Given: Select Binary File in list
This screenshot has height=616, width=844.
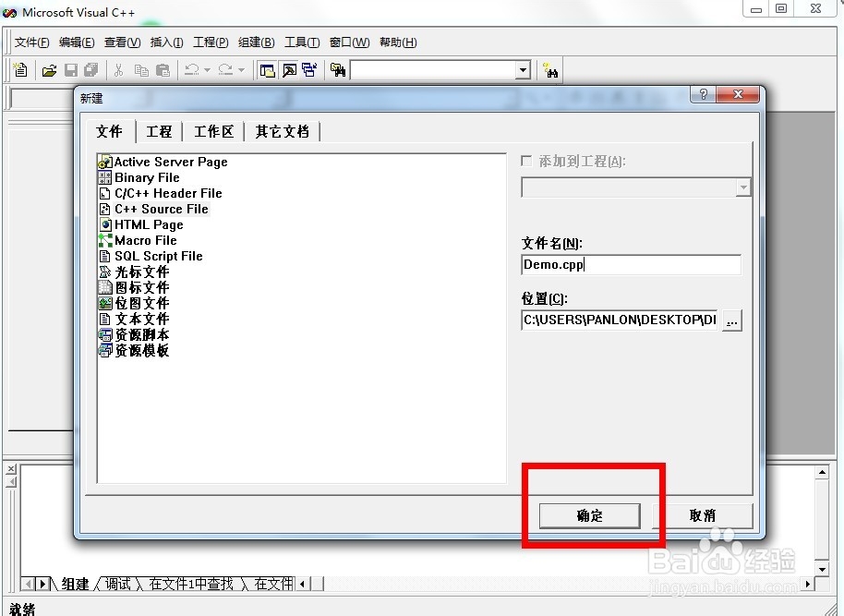Looking at the screenshot, I should (139, 177).
